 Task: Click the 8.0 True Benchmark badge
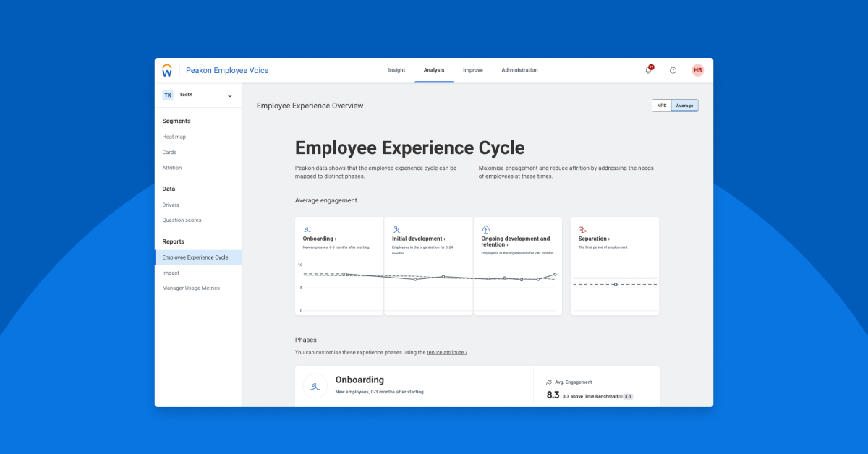628,397
